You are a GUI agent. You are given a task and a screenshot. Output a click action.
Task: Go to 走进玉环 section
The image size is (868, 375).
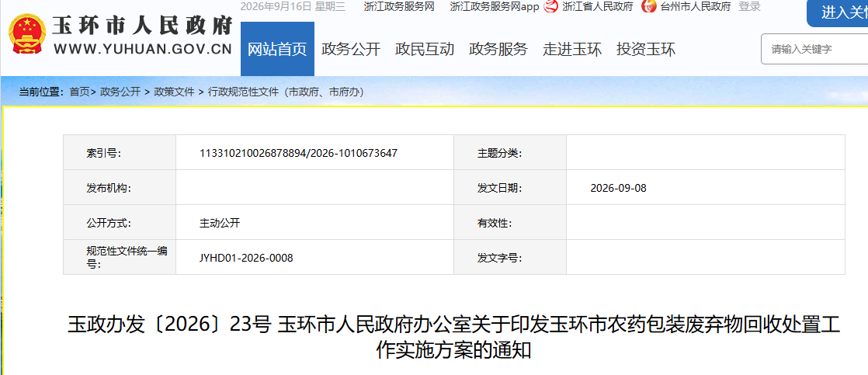pyautogui.click(x=572, y=49)
